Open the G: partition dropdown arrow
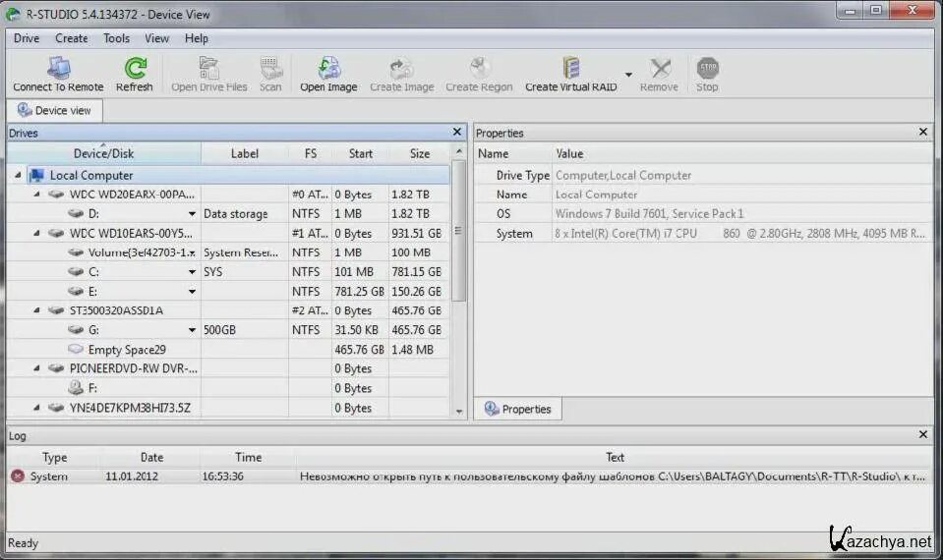Image resolution: width=943 pixels, height=560 pixels. coord(192,330)
